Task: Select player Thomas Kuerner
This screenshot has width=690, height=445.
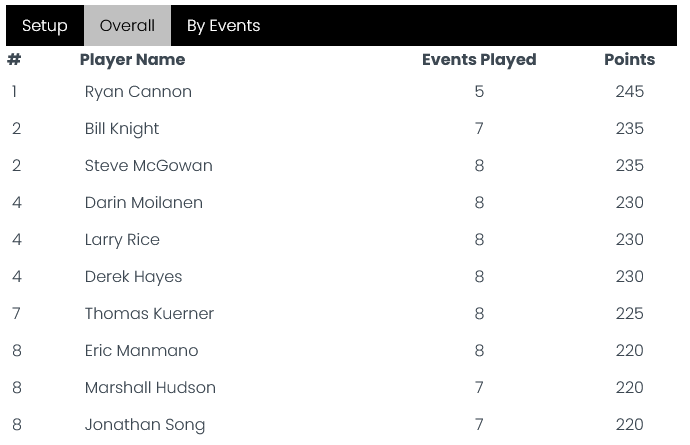Action: [x=149, y=313]
